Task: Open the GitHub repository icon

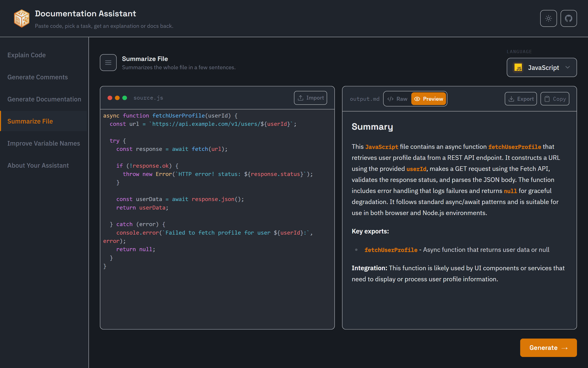Action: coord(568,18)
